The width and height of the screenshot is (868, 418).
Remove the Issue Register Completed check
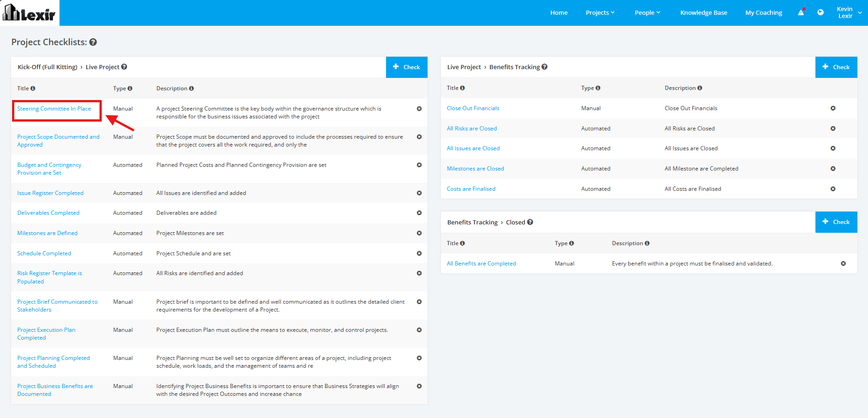(x=419, y=193)
